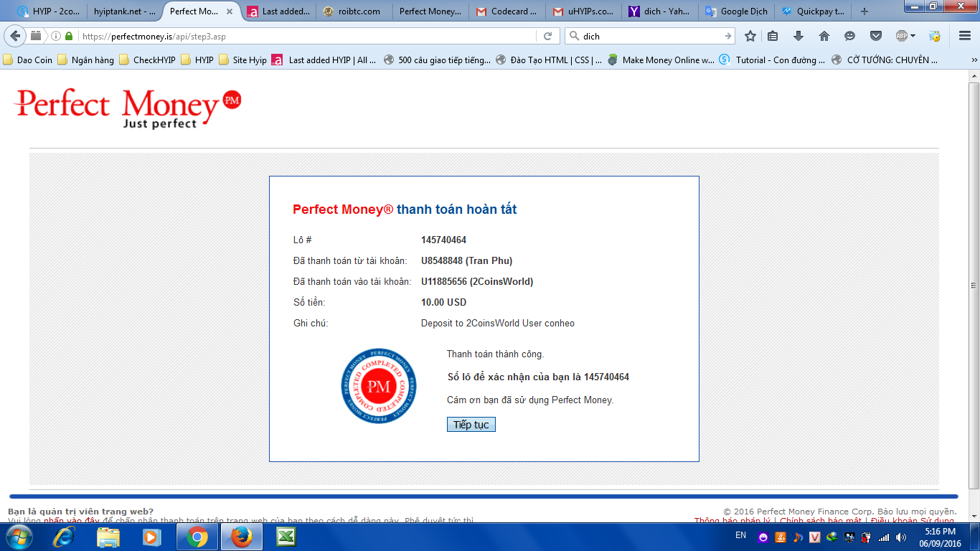Open the Dao Coin bookmark folder

click(28, 60)
